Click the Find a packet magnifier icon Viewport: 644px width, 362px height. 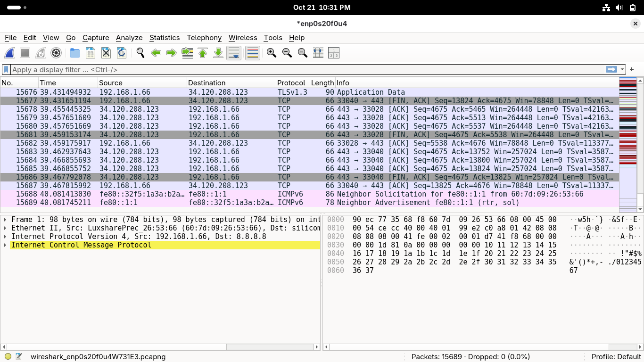140,53
